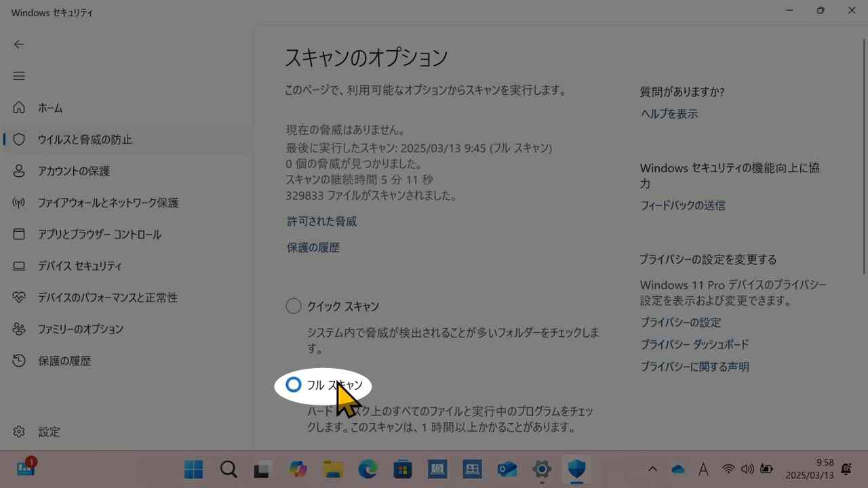Select the フル スキャン option

pyautogui.click(x=293, y=384)
